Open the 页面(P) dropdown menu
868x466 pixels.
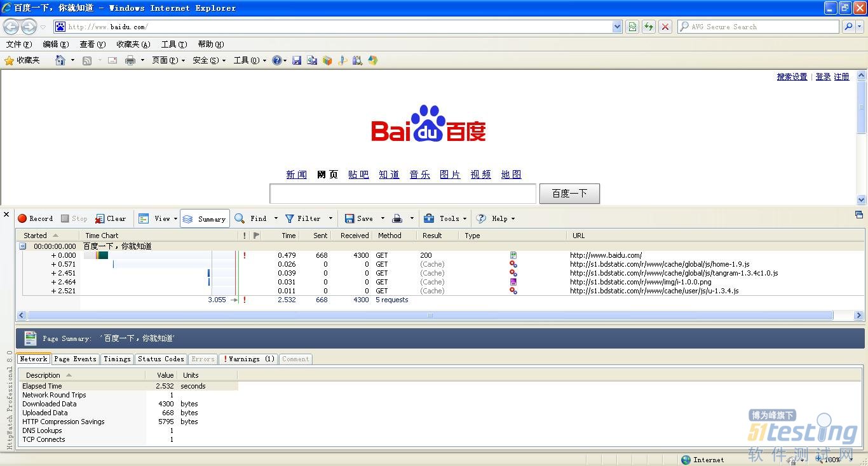[x=168, y=60]
